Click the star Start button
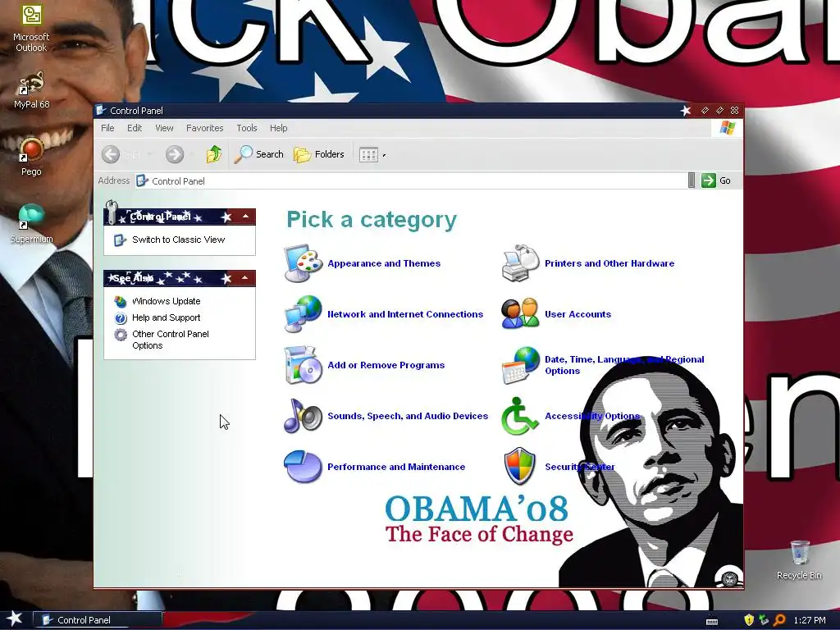The image size is (840, 630). [15, 619]
